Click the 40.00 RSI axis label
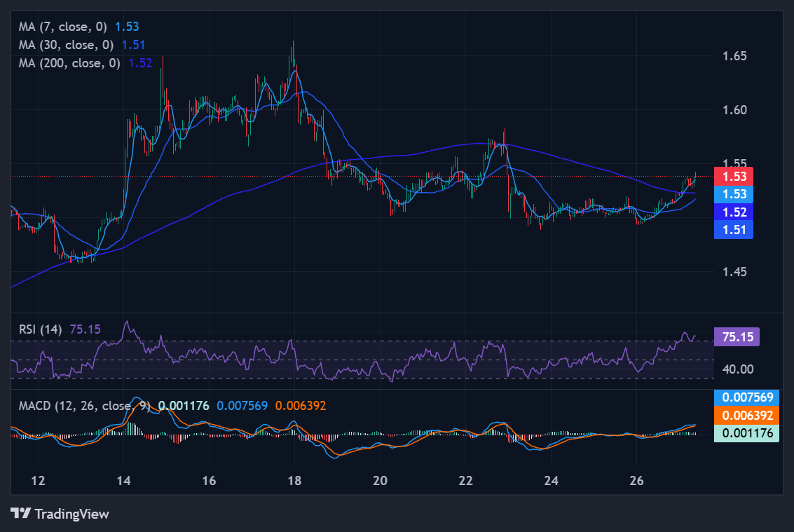Image resolution: width=794 pixels, height=532 pixels. pyautogui.click(x=736, y=369)
